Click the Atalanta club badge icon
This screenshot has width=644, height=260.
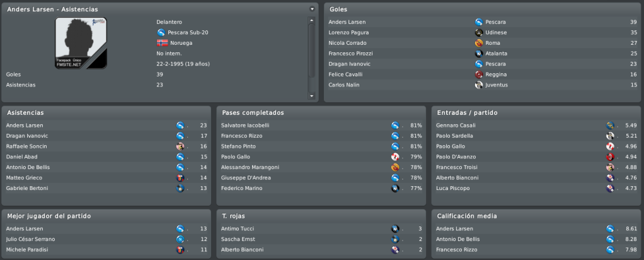pyautogui.click(x=478, y=54)
